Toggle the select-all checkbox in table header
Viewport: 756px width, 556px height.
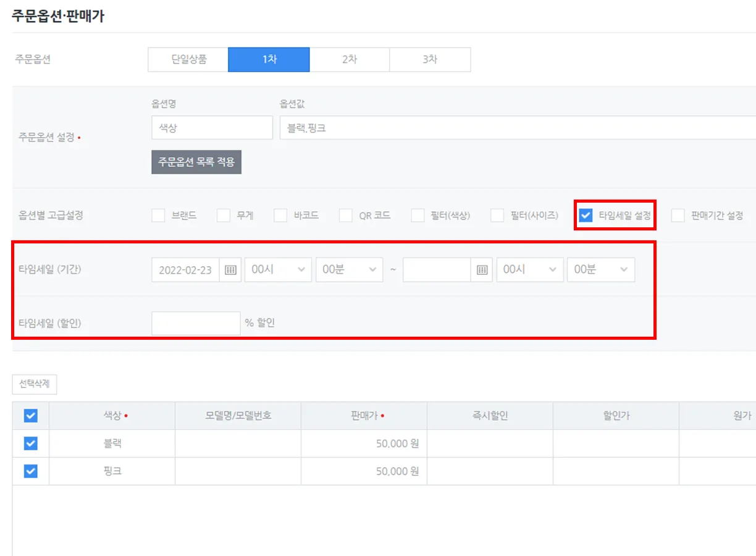30,416
